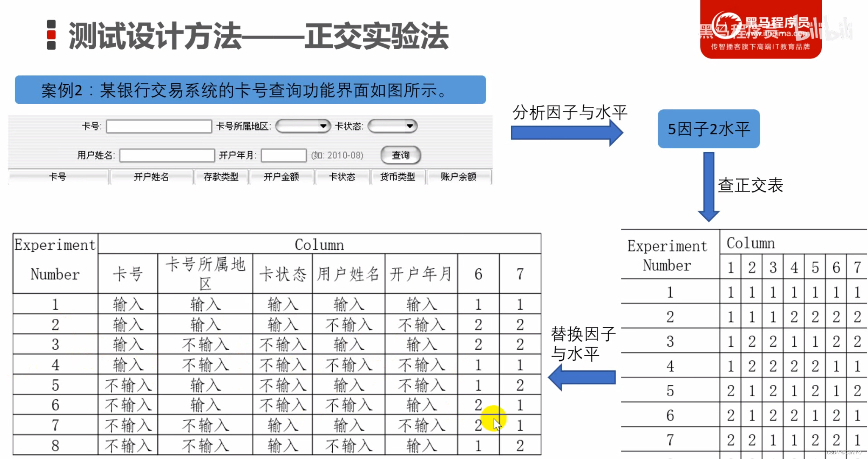Viewport: 868px width, 459px height.
Task: Click column 6 header in the left table
Action: pos(478,274)
